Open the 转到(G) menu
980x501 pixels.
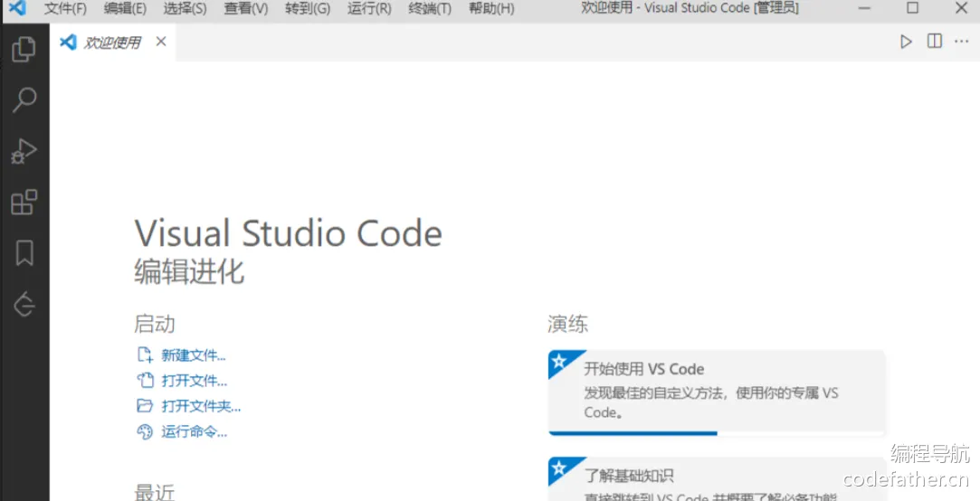point(308,9)
